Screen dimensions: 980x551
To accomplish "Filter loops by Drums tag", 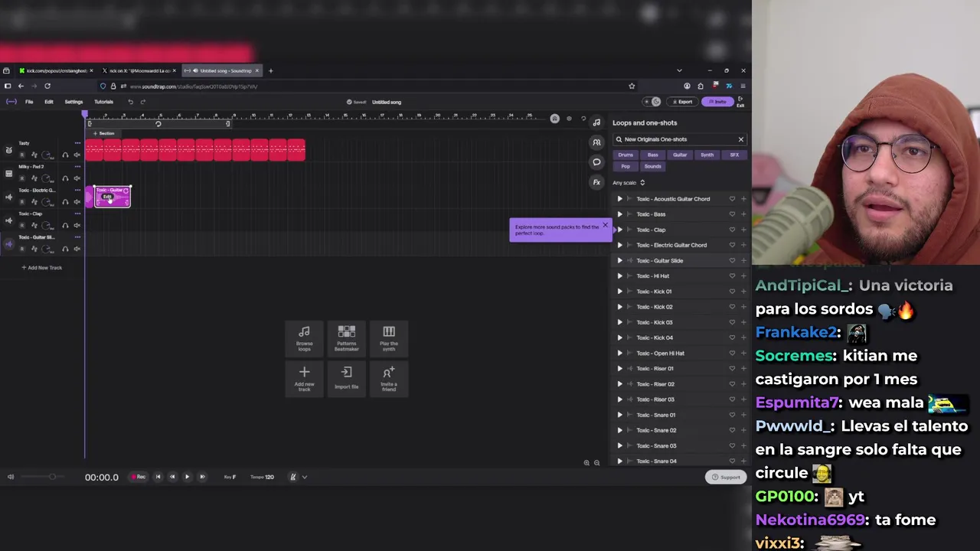I will pos(626,155).
